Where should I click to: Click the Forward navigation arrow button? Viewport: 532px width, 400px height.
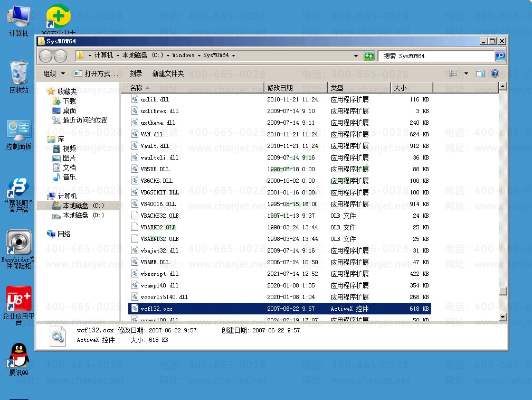point(60,56)
